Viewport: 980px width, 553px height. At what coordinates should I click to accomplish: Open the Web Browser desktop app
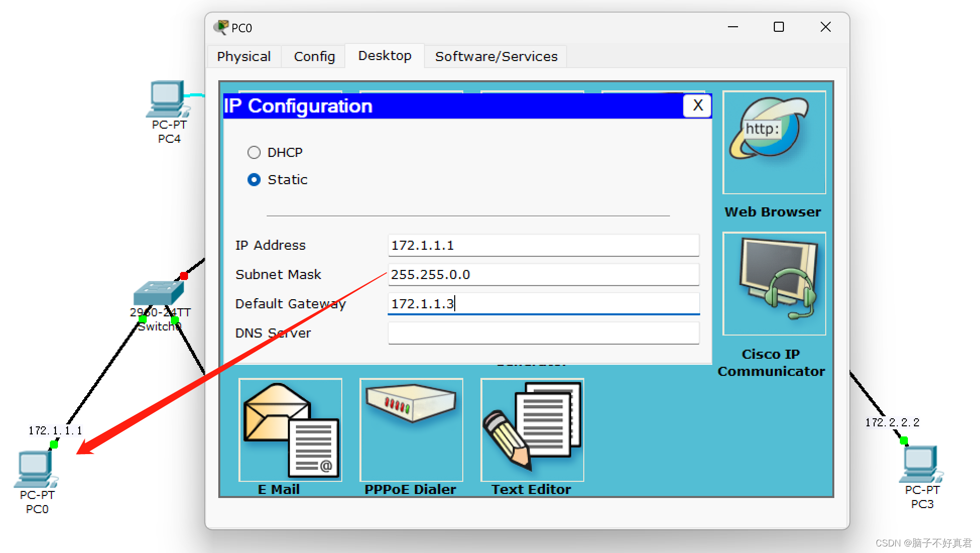(x=774, y=142)
